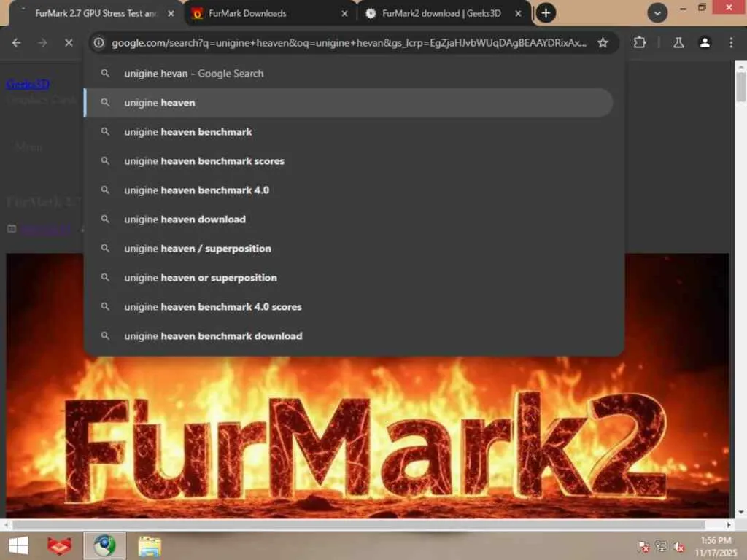This screenshot has height=560, width=747.
Task: Open the profile avatar icon
Action: coord(705,43)
